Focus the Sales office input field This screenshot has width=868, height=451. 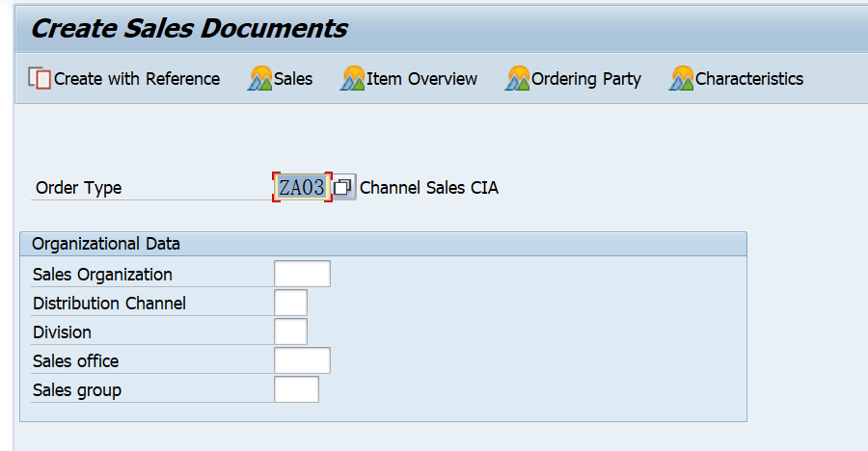pos(302,360)
